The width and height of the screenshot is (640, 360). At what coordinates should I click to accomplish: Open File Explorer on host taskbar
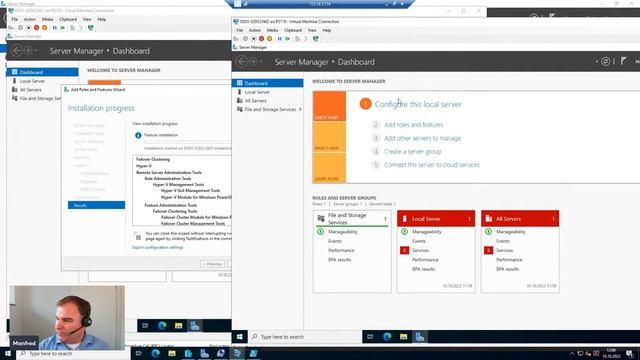[x=172, y=353]
